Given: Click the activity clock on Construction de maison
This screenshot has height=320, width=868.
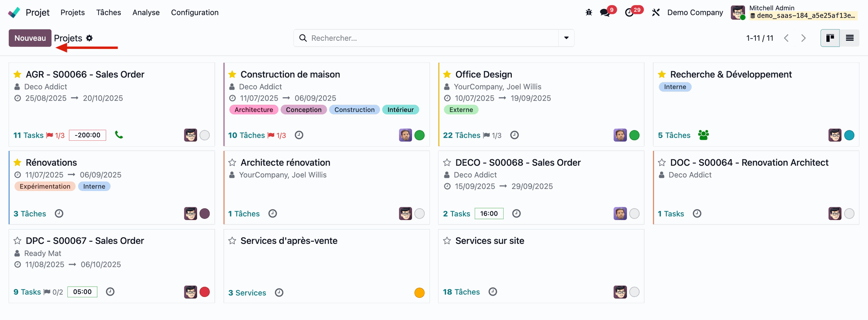Looking at the screenshot, I should tap(299, 135).
